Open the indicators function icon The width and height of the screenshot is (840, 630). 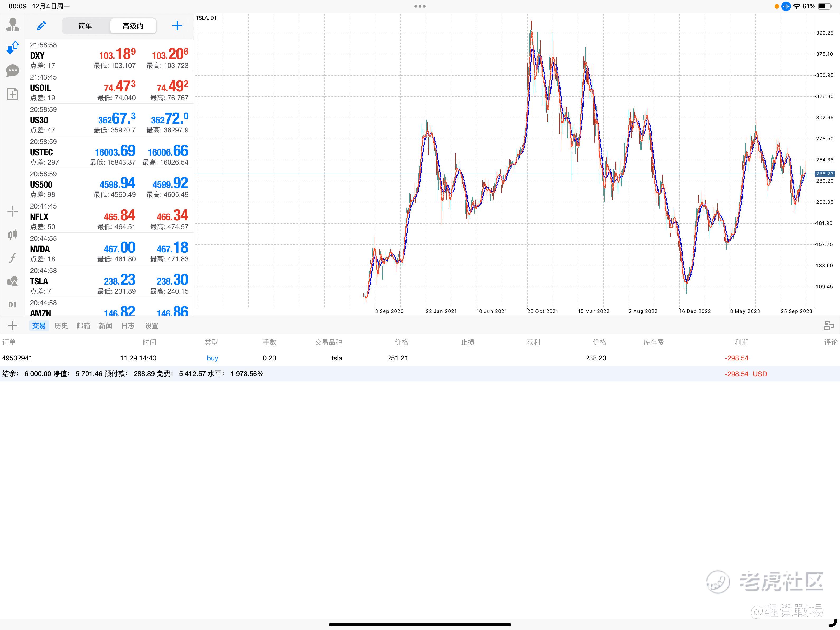pyautogui.click(x=12, y=258)
